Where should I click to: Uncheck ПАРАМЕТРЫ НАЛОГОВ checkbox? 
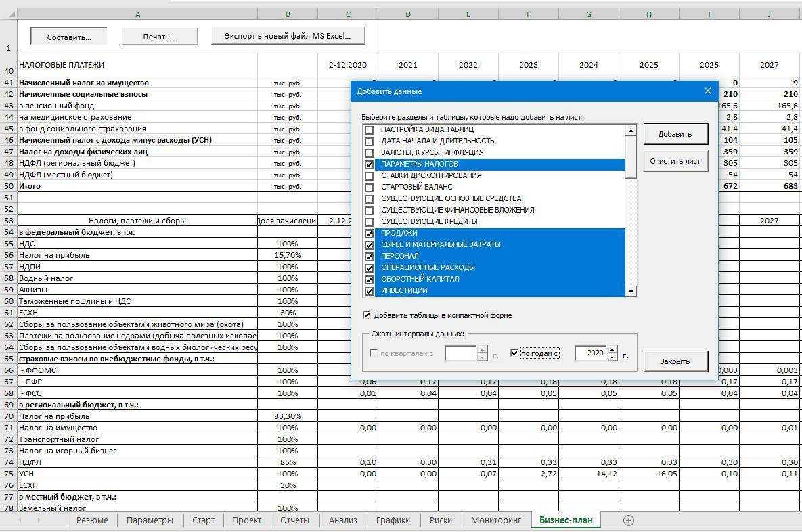[370, 164]
